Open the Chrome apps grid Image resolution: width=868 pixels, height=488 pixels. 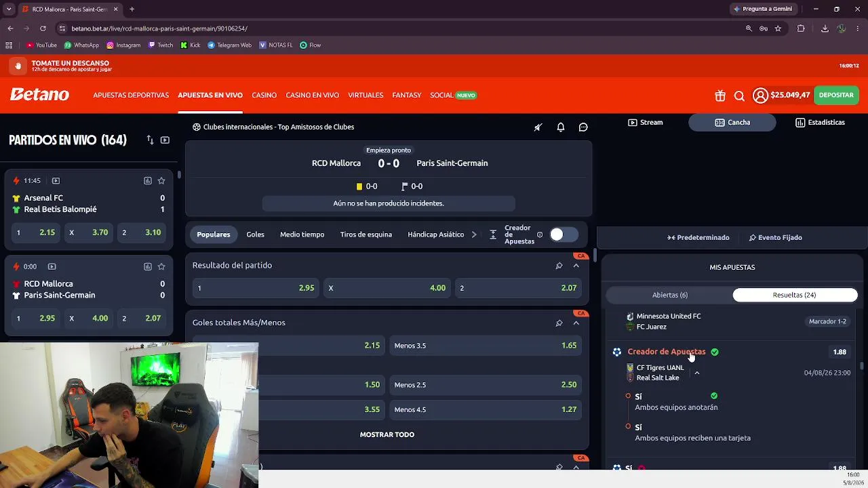click(9, 45)
